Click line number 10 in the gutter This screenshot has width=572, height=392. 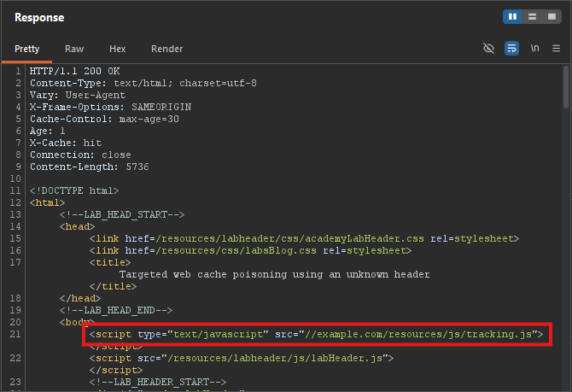[15, 178]
